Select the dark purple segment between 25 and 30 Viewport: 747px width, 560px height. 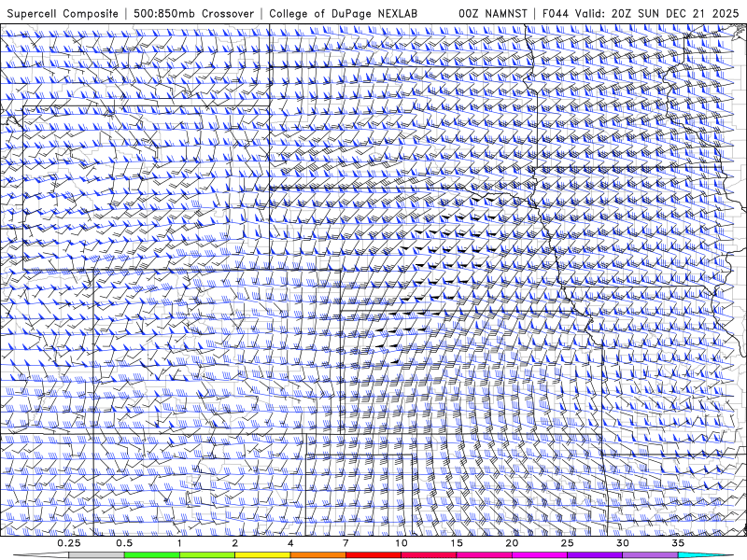tap(595, 555)
